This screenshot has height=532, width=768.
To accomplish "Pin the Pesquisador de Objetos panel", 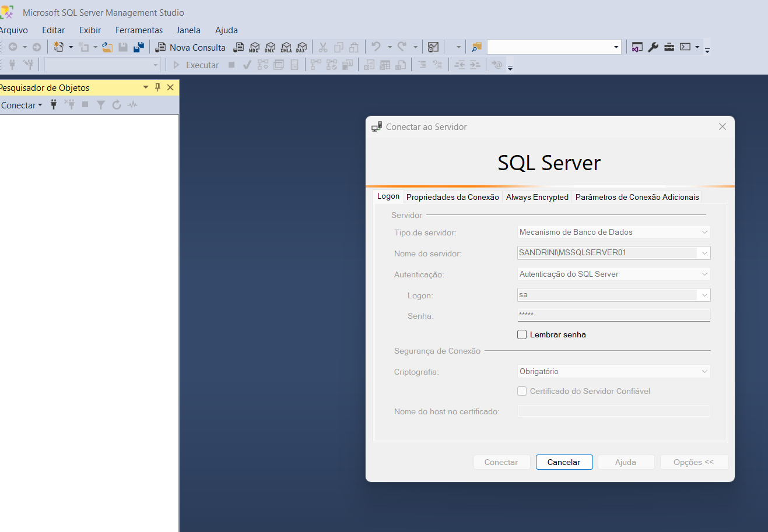I will pos(157,87).
